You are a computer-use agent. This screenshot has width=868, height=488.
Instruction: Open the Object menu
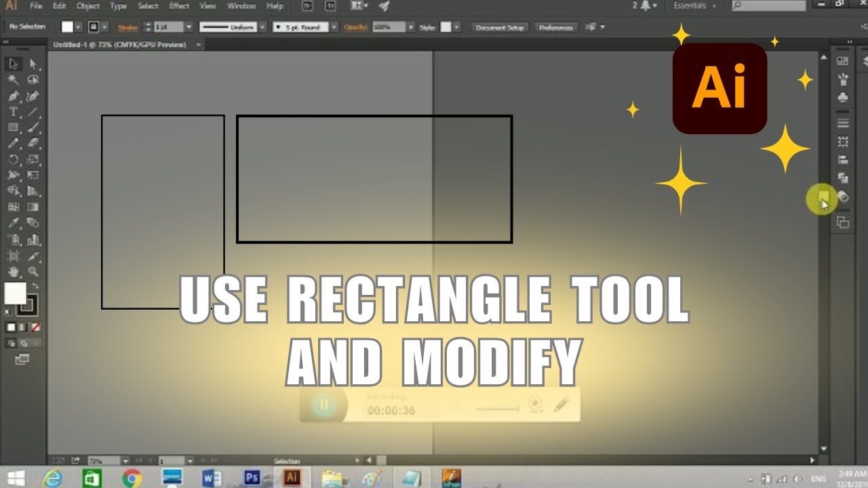[88, 6]
